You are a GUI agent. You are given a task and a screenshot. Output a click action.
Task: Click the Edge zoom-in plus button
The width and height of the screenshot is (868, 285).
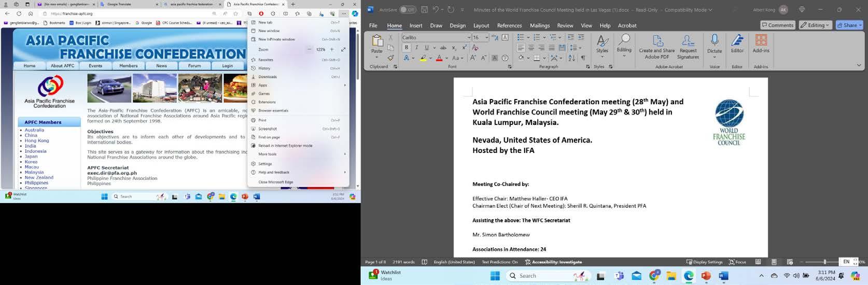pyautogui.click(x=332, y=49)
